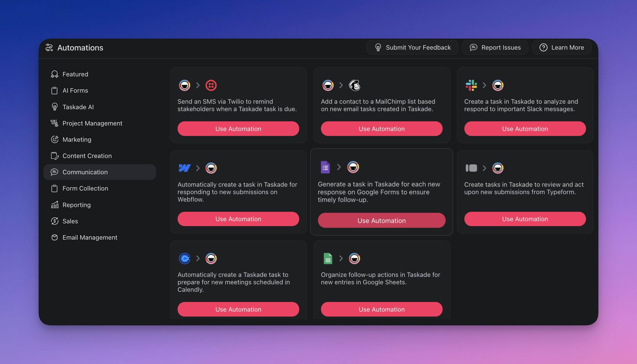
Task: Click the Project Management sidebar icon
Action: (54, 123)
